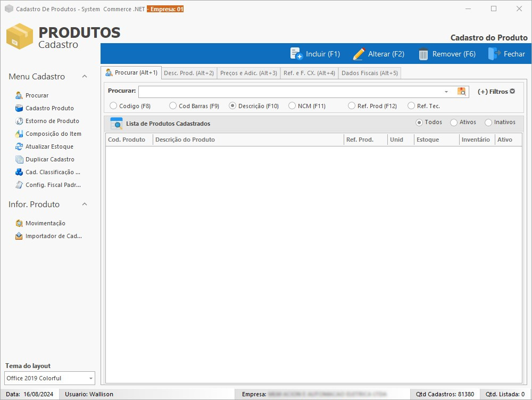532x400 pixels.
Task: Open Movimentação from sidebar icon
Action: point(19,223)
